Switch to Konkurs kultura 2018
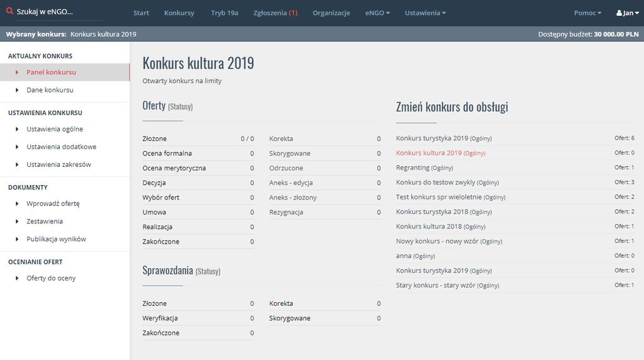 (515, 226)
